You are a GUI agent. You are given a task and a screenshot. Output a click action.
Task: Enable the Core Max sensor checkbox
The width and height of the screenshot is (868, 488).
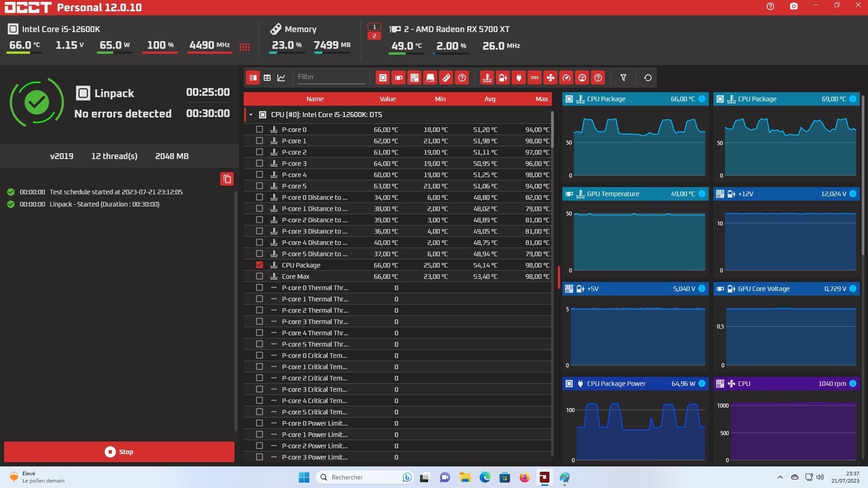[259, 276]
